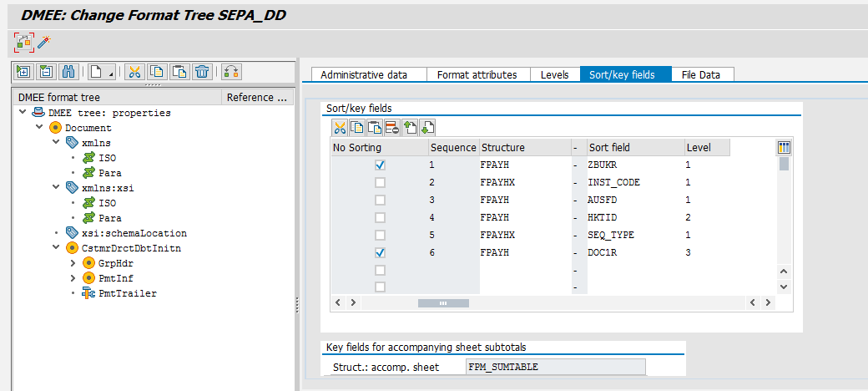Uncheck No Sorting for ZBUKR row
The height and width of the screenshot is (391, 868).
pos(380,165)
